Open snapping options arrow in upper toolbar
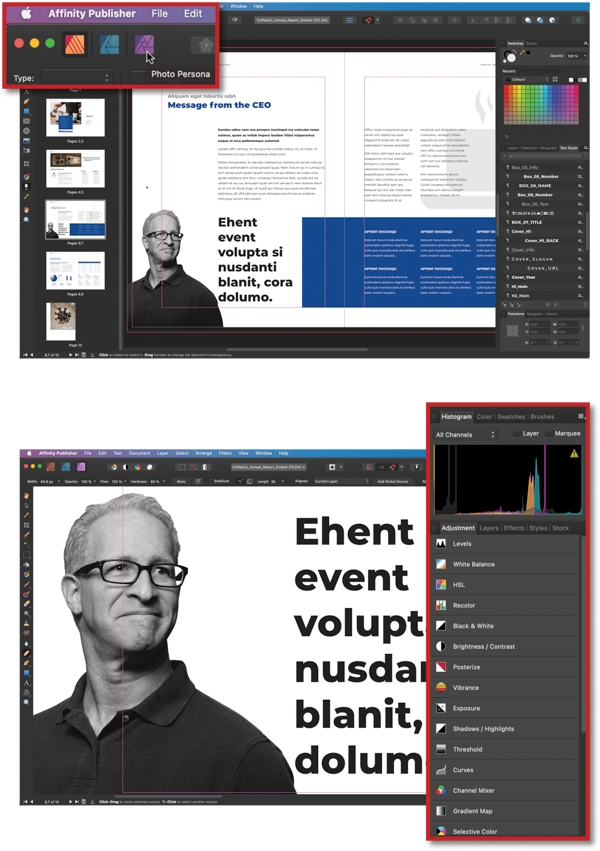Screen dimensions: 600x851 pyautogui.click(x=378, y=20)
